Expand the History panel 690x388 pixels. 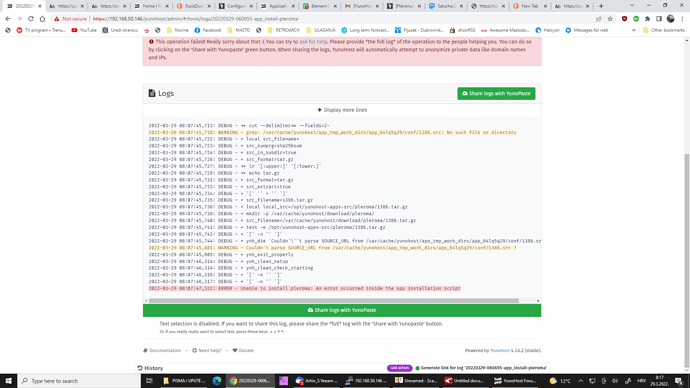coord(150,368)
